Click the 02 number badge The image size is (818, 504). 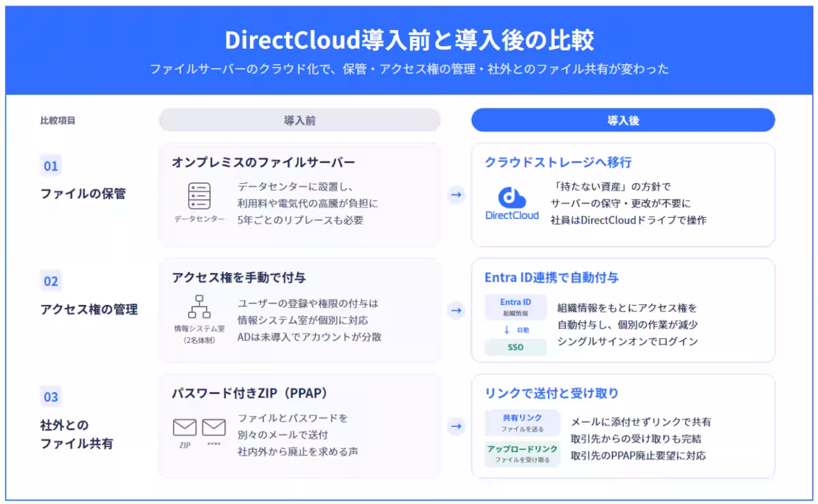tap(51, 281)
